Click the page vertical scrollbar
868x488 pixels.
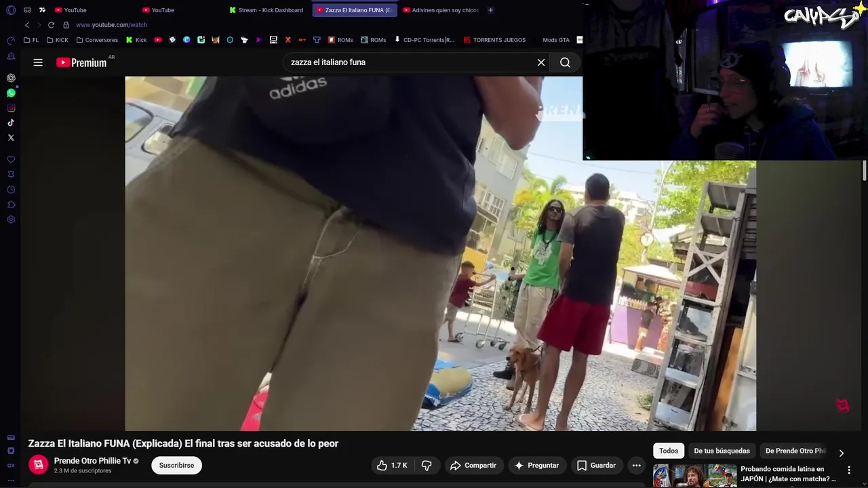(x=865, y=171)
